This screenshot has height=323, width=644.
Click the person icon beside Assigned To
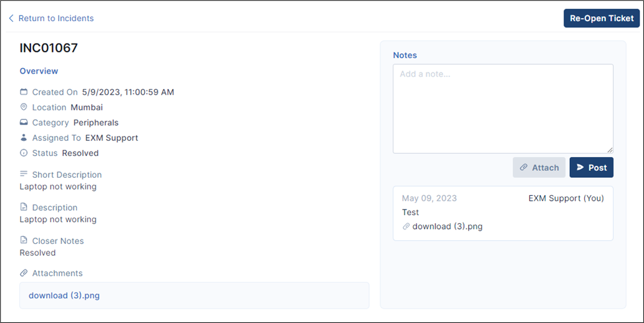coord(24,138)
